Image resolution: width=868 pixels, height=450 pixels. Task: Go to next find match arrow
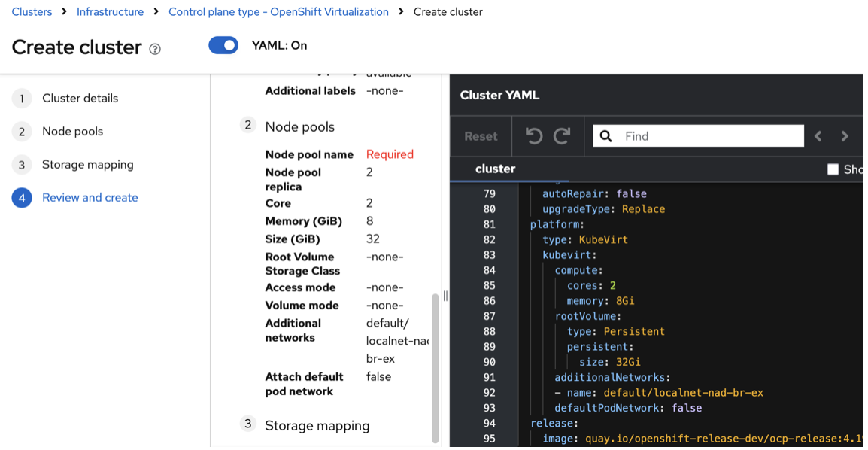tap(845, 136)
